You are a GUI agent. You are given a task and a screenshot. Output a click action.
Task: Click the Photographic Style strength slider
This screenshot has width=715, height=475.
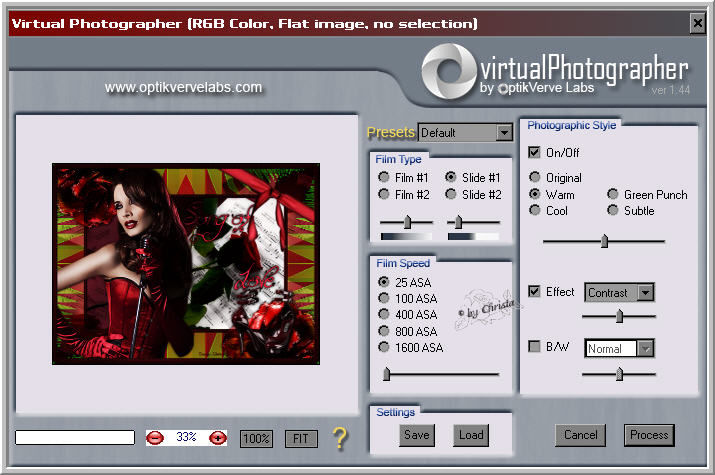point(604,241)
